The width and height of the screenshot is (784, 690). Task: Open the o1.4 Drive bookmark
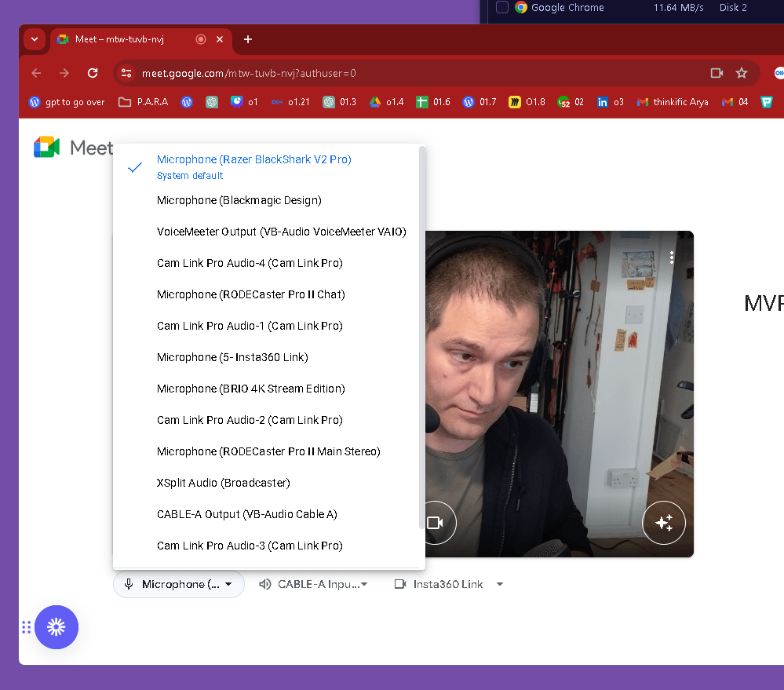pos(386,103)
